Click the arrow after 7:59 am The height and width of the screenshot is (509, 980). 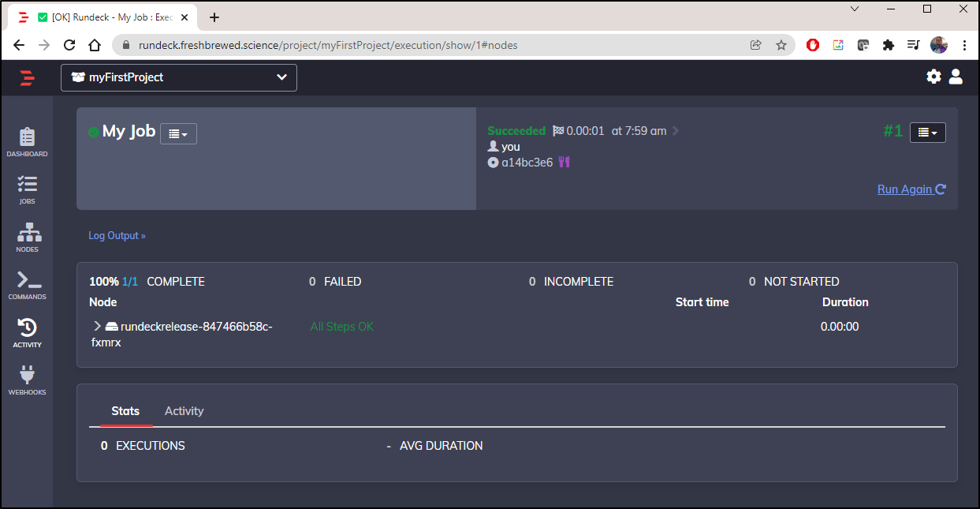[x=676, y=131]
